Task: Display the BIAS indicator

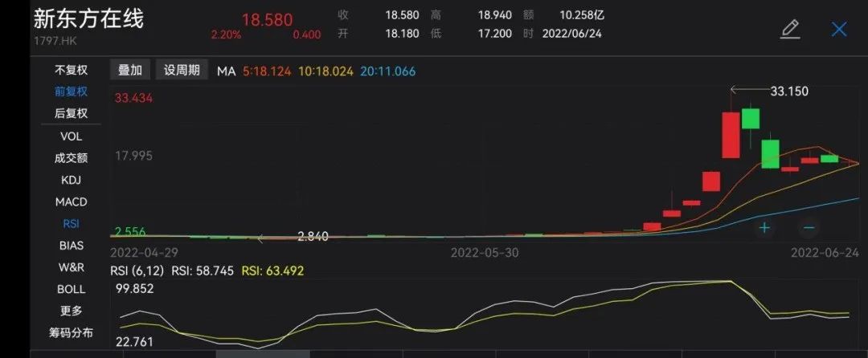Action: [71, 245]
